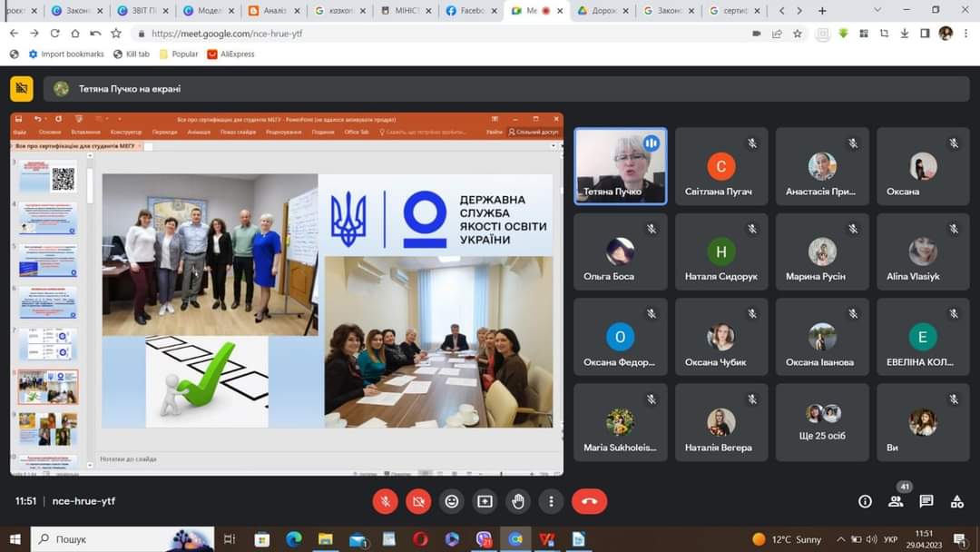Click the Тетяна Пучко на екрані banner
Viewport: 980px width, 552px height.
pyautogui.click(x=506, y=89)
